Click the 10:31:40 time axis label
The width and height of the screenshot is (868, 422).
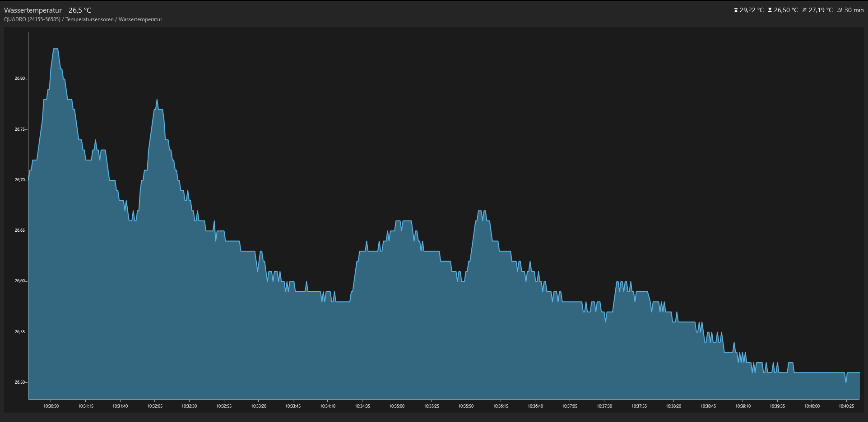[x=120, y=406]
